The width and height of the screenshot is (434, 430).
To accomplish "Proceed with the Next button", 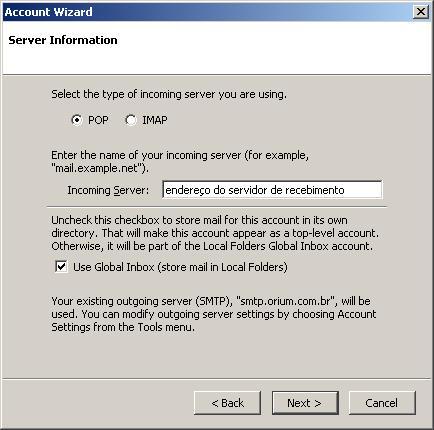I will tap(305, 403).
